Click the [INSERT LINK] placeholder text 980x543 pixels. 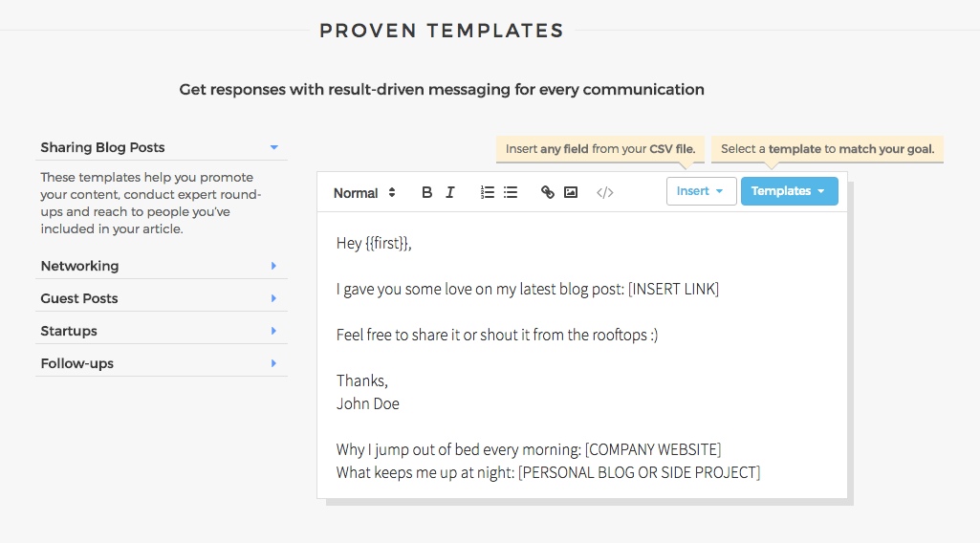673,290
